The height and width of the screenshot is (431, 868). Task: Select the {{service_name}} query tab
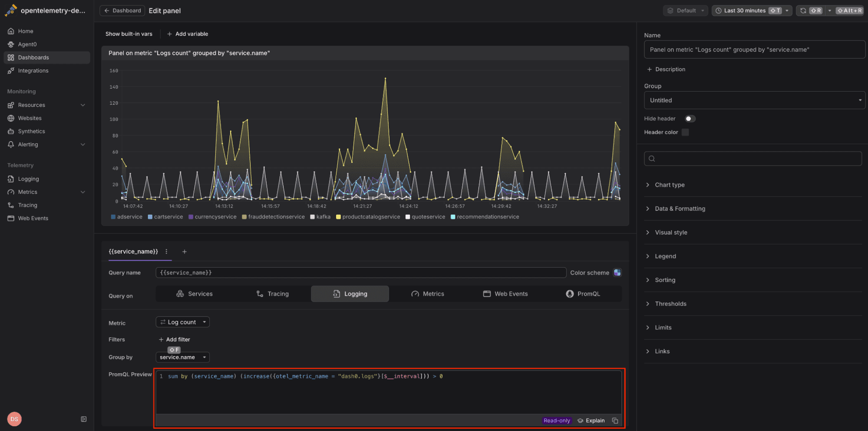coord(133,252)
